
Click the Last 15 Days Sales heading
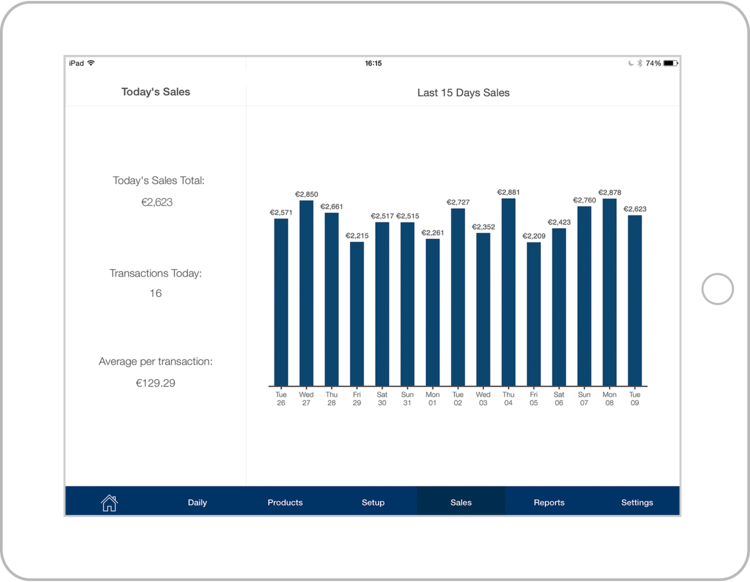[463, 93]
